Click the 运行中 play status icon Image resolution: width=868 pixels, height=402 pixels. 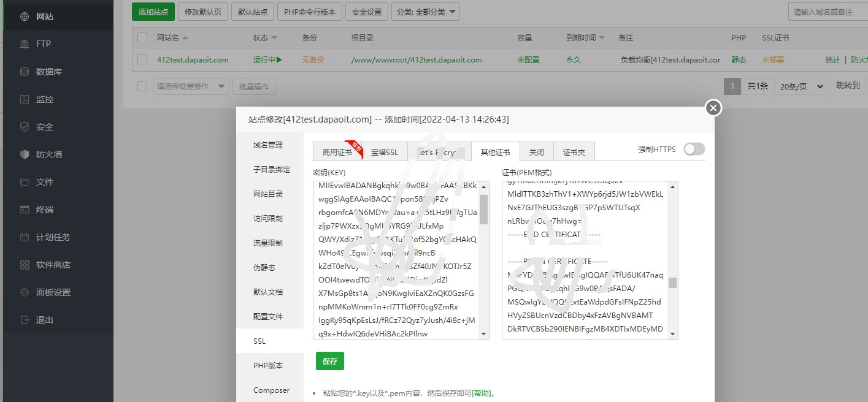279,60
